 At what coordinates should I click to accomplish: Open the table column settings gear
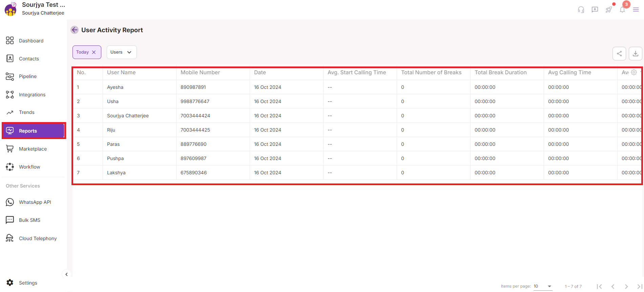[634, 72]
